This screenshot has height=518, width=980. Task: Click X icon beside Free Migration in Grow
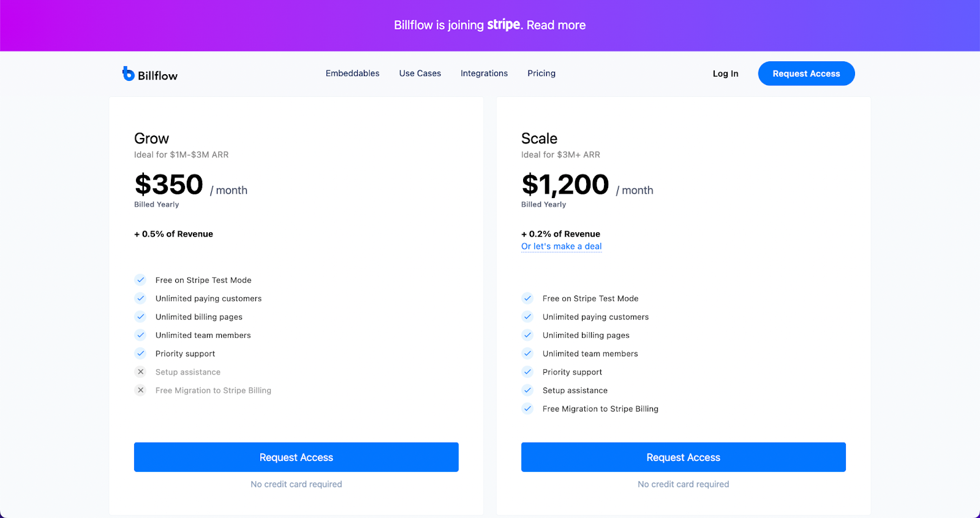[x=140, y=390]
